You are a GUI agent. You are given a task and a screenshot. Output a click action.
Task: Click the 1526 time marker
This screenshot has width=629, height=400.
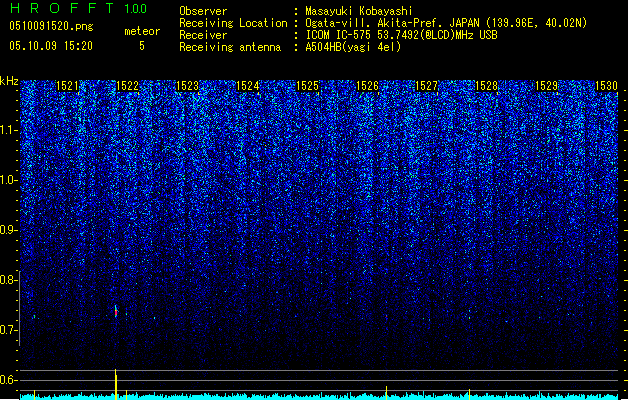[367, 86]
